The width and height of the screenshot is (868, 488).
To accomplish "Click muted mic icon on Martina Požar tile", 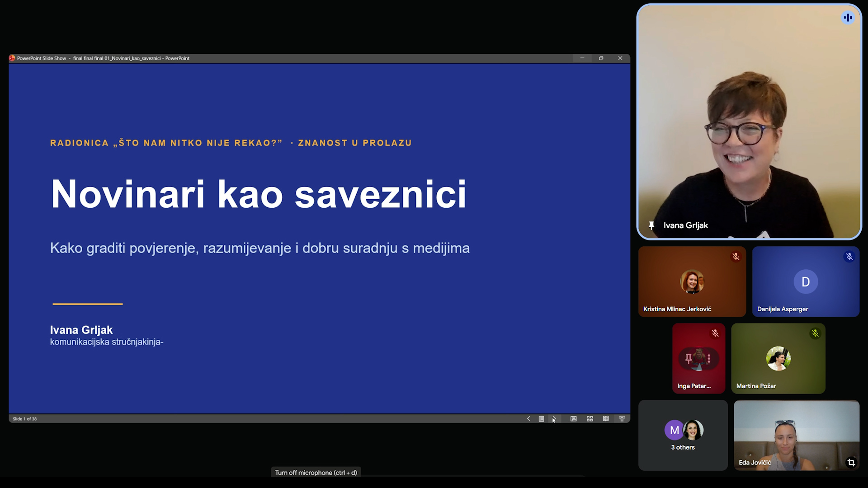I will pos(815,333).
